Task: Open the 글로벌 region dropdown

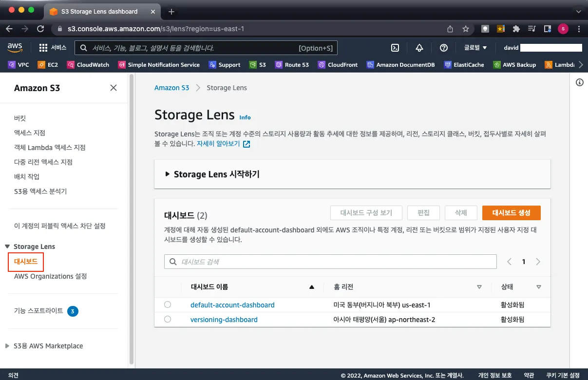Action: coord(475,48)
